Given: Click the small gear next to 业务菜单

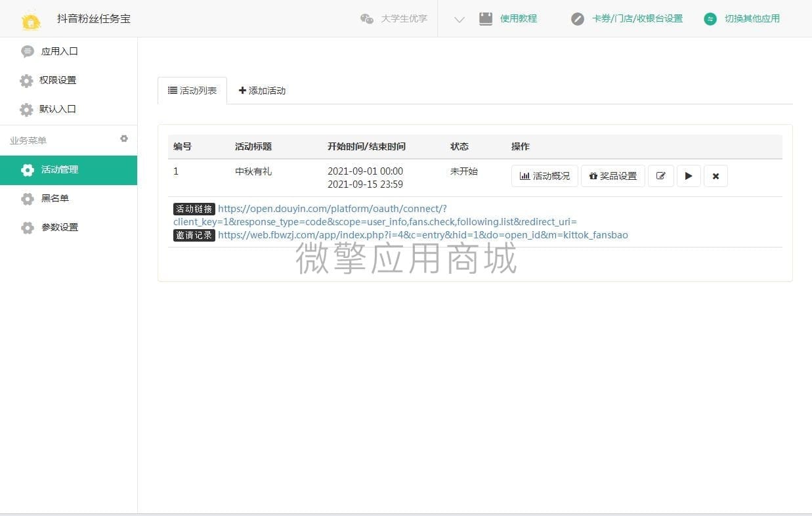Looking at the screenshot, I should 124,139.
